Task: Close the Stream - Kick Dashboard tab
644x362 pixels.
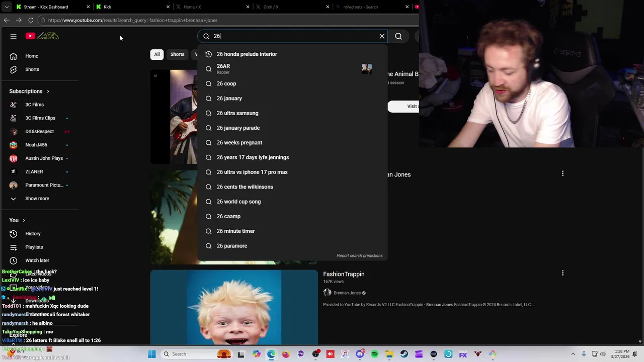Action: point(88,7)
